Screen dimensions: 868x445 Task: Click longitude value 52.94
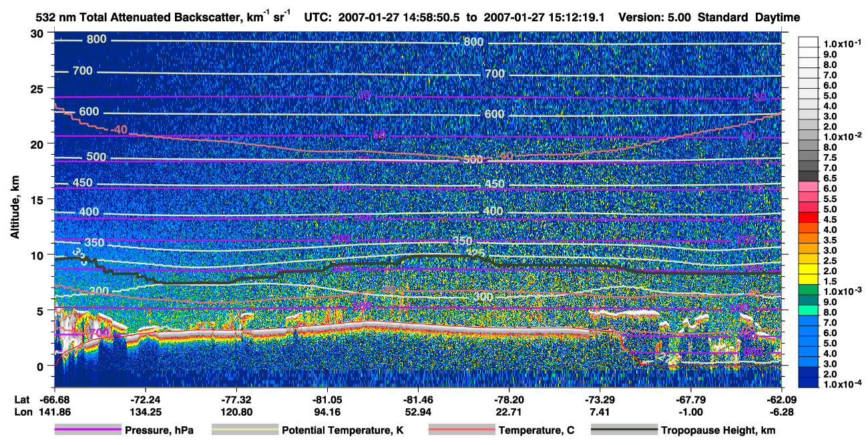418,412
